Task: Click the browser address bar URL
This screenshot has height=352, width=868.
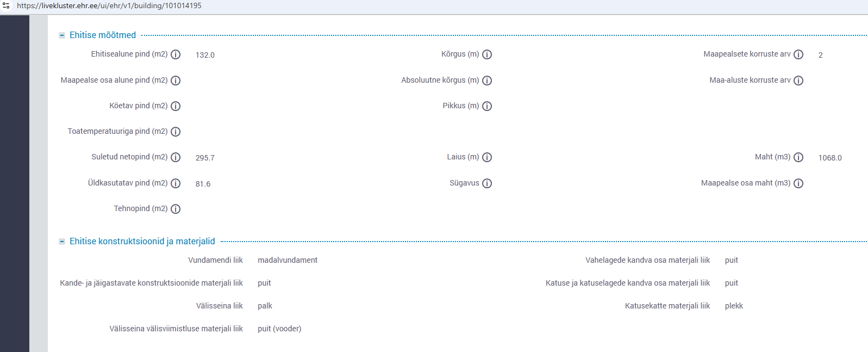Action: click(x=109, y=6)
